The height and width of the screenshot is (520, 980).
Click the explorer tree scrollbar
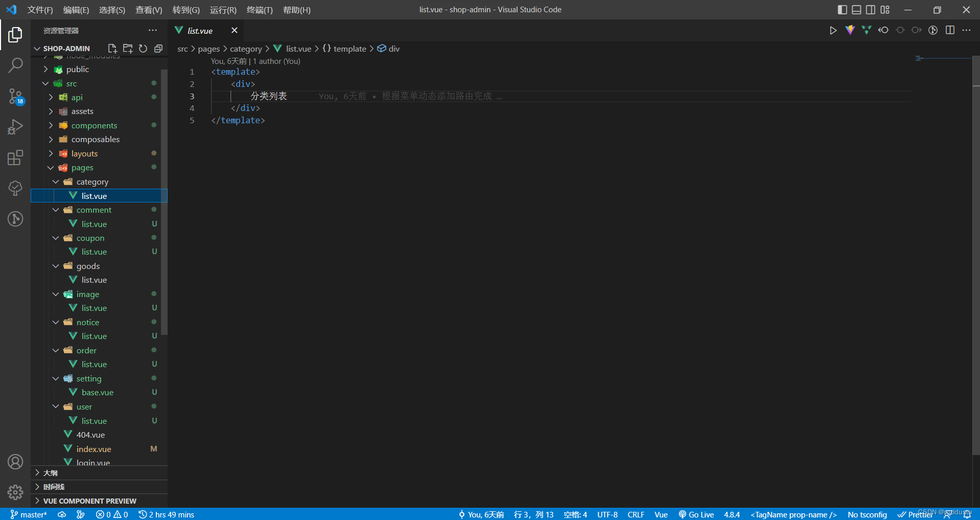point(164,202)
